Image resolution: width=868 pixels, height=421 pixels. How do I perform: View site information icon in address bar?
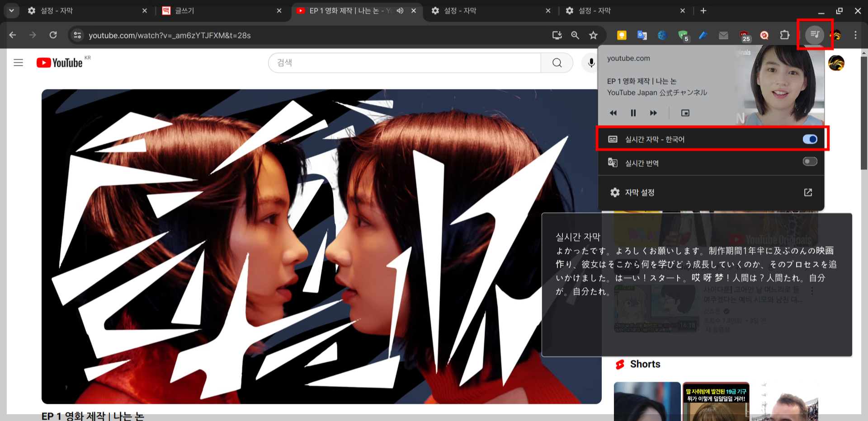pos(77,35)
